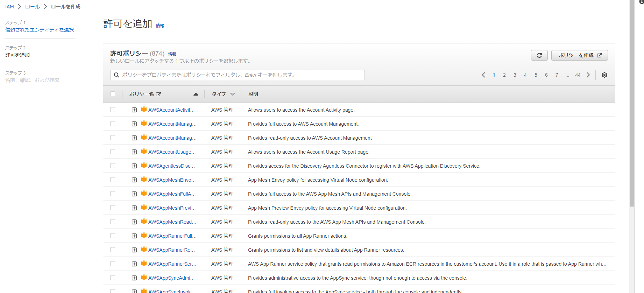Screen dimensions: 644x293
Task: Expand the AWSAppSyncAdmi... policy details
Action: (134, 278)
